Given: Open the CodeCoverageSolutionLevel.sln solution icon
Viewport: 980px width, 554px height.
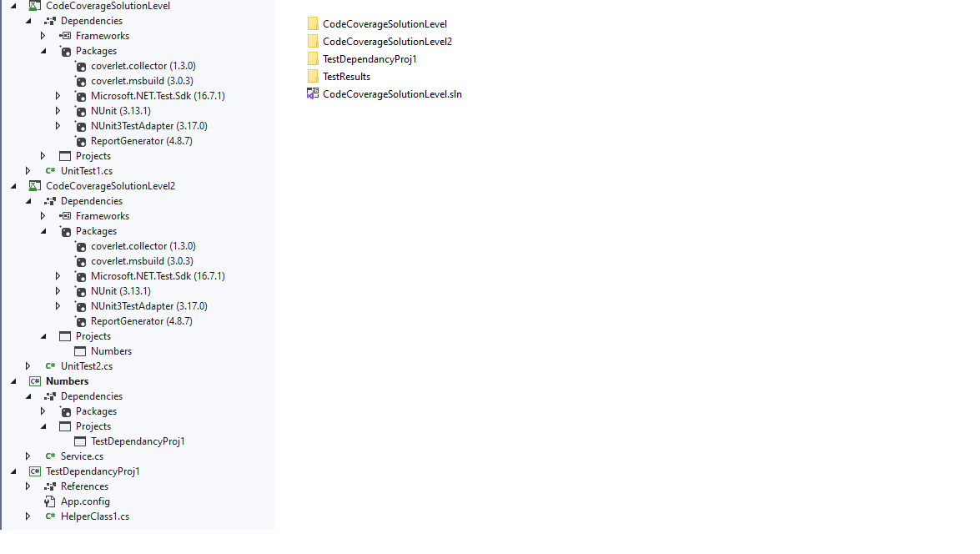Looking at the screenshot, I should (313, 94).
